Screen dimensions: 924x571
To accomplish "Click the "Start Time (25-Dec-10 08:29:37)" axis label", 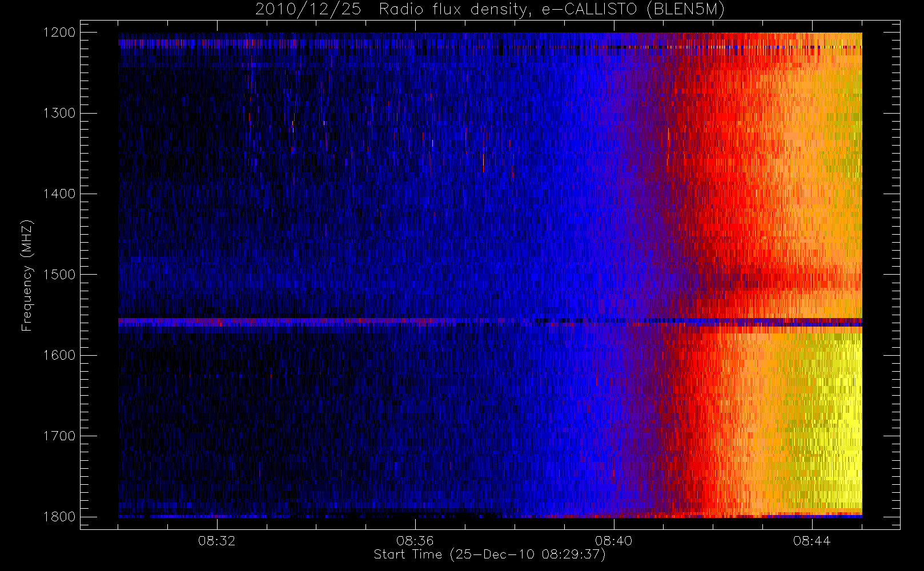I will pyautogui.click(x=489, y=554).
